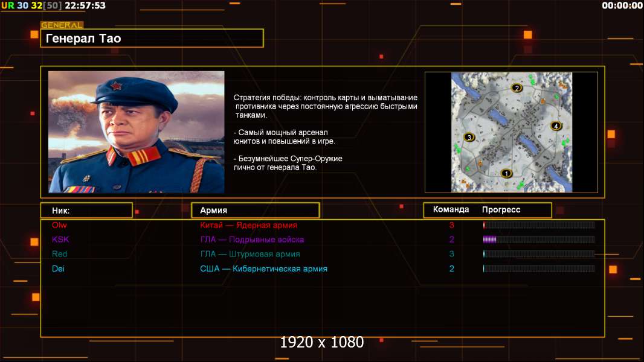Viewport: 644px width, 362px height.
Task: Click the 'Стратегия победы' description text
Action: click(x=326, y=106)
